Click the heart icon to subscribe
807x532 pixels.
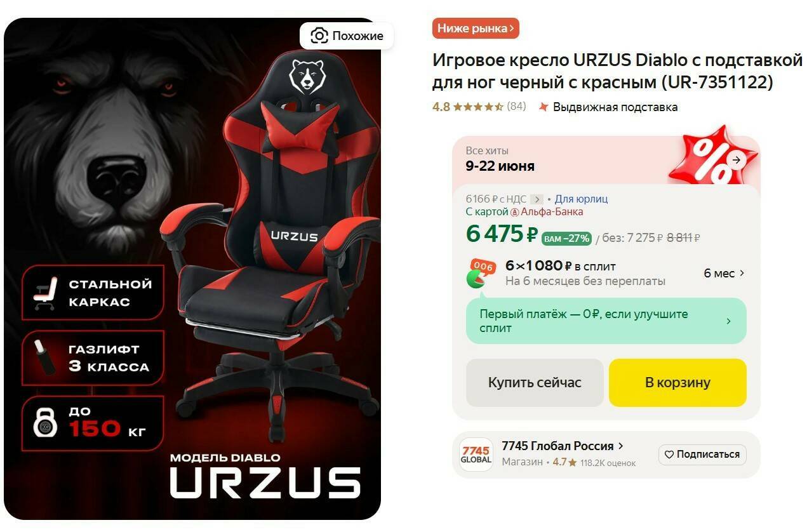click(669, 455)
